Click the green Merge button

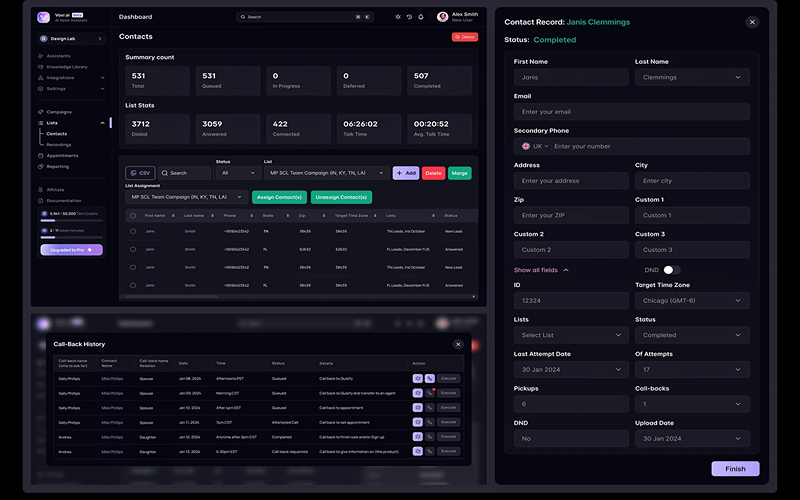pyautogui.click(x=460, y=173)
